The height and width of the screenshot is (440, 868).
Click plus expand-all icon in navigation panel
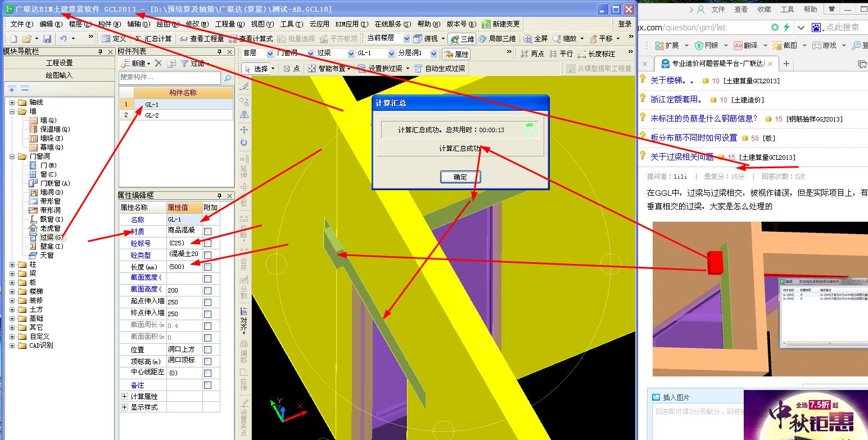tap(12, 89)
